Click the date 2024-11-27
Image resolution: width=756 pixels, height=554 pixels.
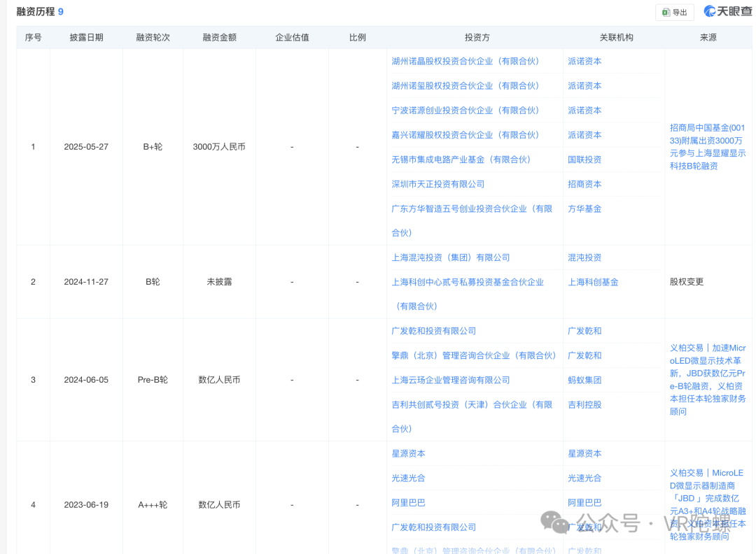point(86,282)
